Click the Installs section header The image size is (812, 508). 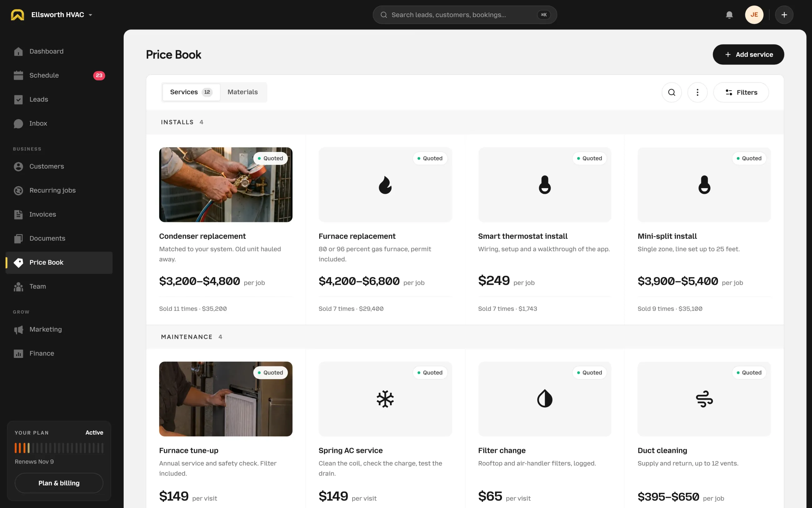(465, 122)
